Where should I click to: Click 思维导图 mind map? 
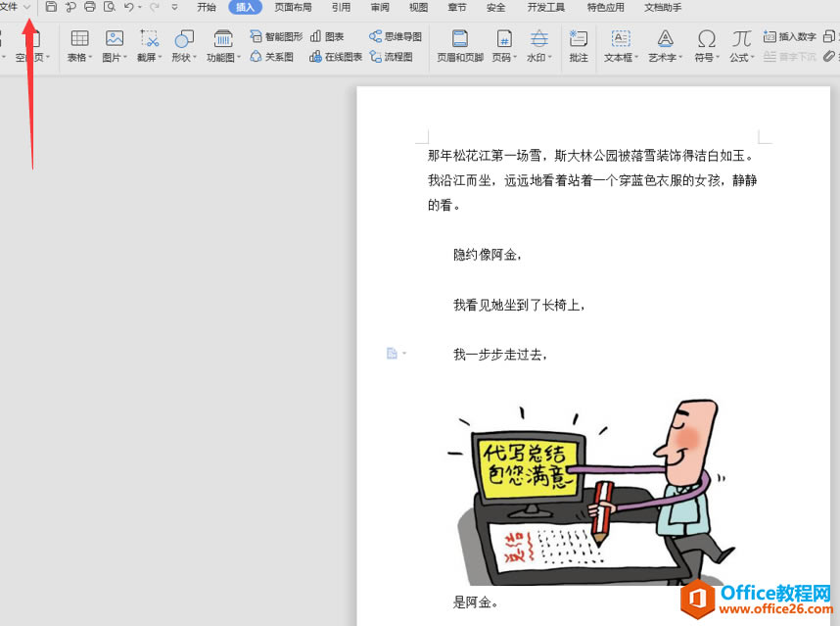(x=396, y=36)
